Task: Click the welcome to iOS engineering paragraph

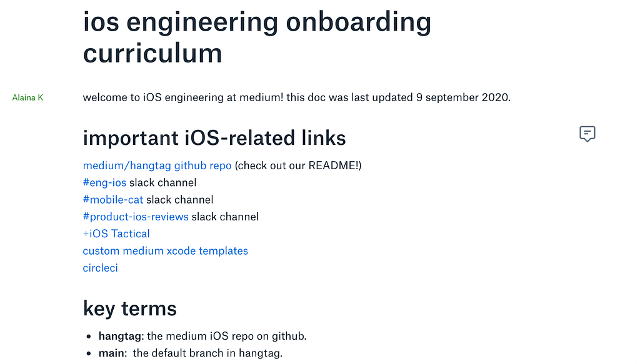Action: click(297, 98)
